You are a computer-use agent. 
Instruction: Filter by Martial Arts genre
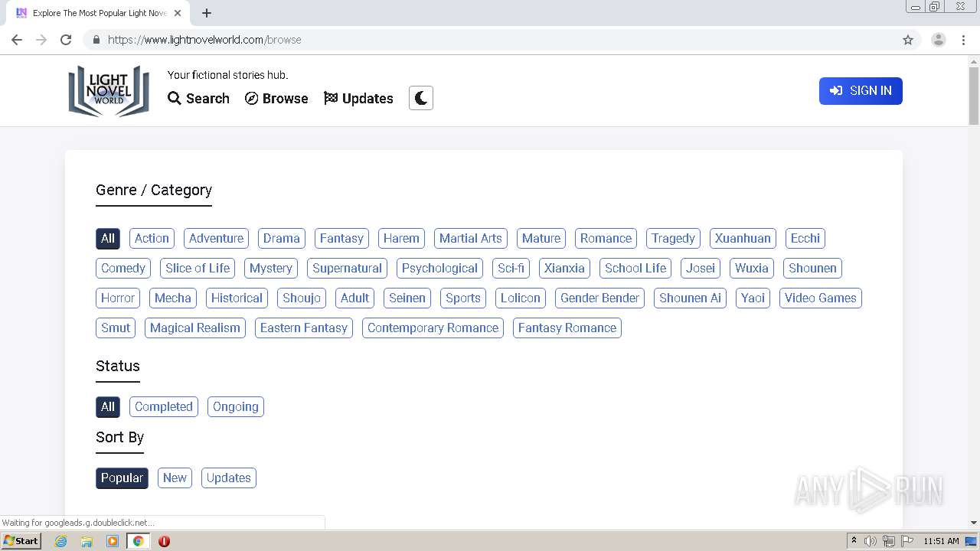[x=471, y=238]
